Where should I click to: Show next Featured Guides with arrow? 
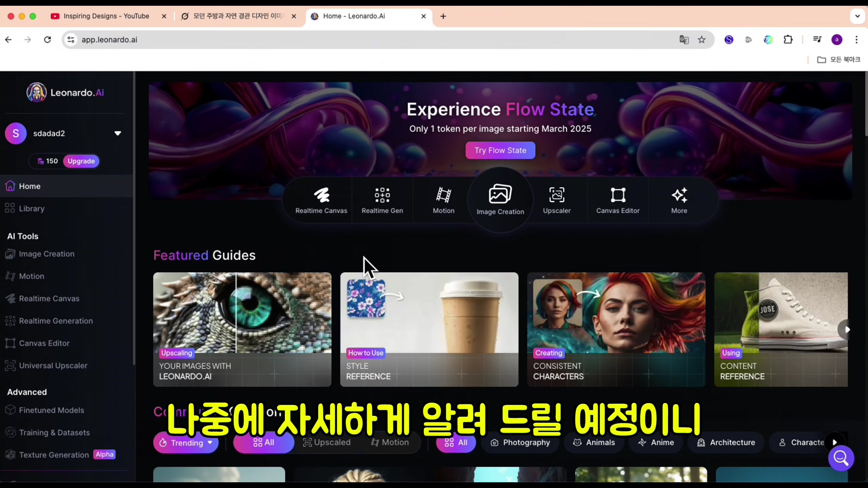click(x=846, y=330)
